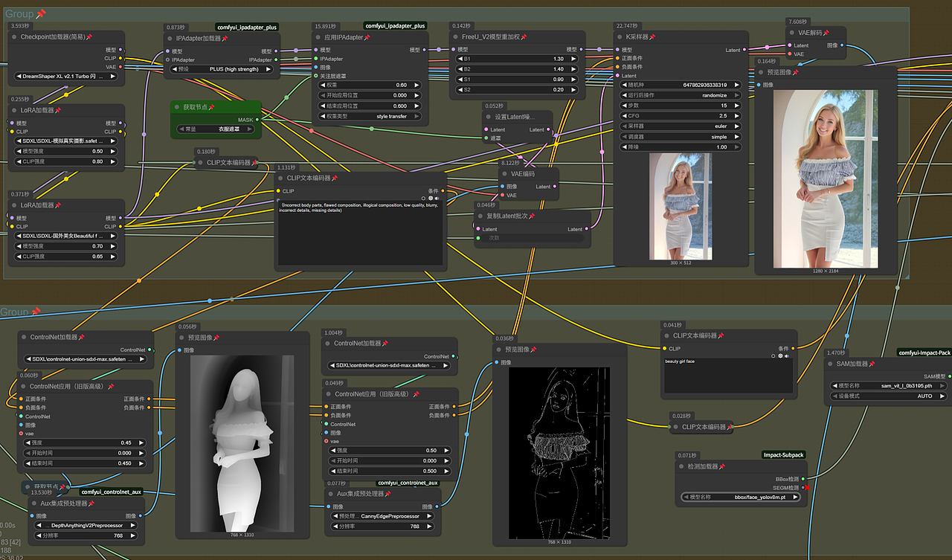Click right arrow to increase 步数 value
Image resolution: width=952 pixels, height=560 pixels.
pyautogui.click(x=738, y=106)
